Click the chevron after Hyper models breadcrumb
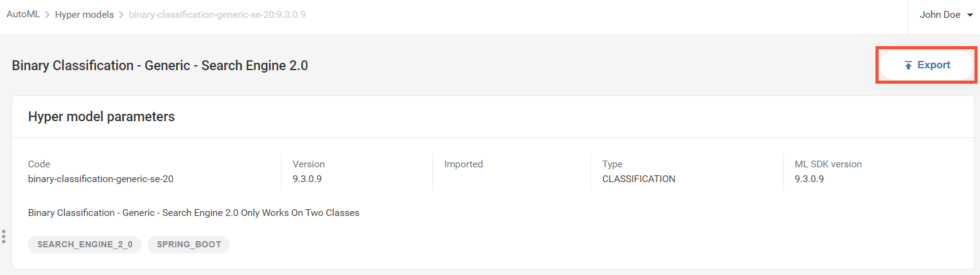Image resolution: width=980 pixels, height=275 pixels. (x=121, y=15)
